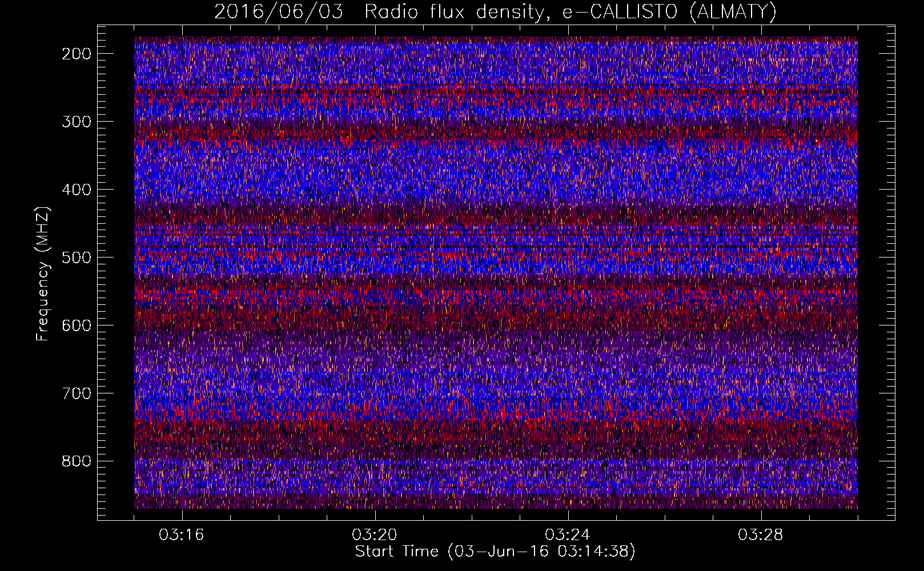The width and height of the screenshot is (924, 571).
Task: Click the 700 frequency tick label
Action: [76, 393]
